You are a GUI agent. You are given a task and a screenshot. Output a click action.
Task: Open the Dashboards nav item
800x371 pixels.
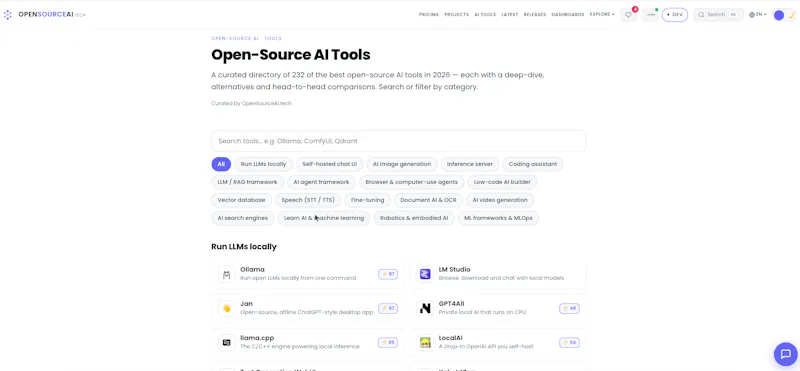coord(568,15)
